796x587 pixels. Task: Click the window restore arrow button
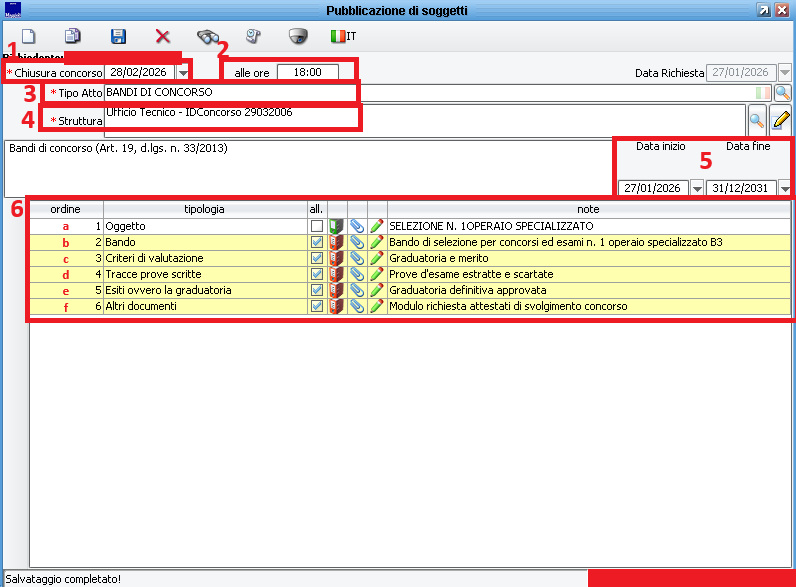point(762,10)
